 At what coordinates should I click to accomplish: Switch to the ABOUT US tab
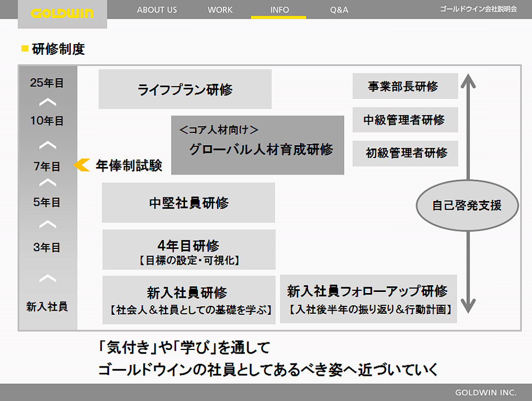[157, 10]
